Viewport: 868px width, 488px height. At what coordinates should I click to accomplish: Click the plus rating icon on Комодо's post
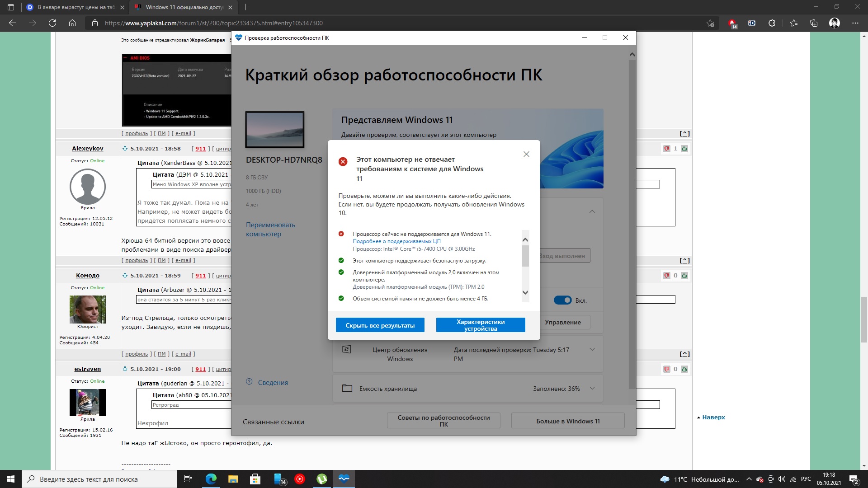pos(684,276)
